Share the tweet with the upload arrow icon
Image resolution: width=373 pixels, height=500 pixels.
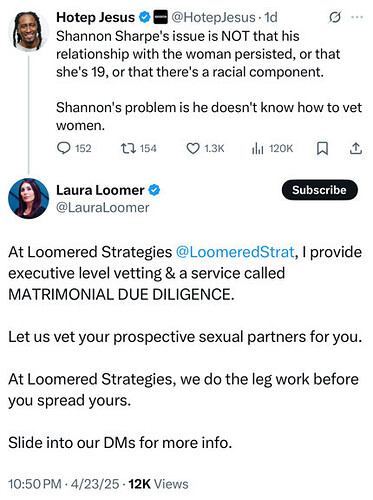[356, 148]
